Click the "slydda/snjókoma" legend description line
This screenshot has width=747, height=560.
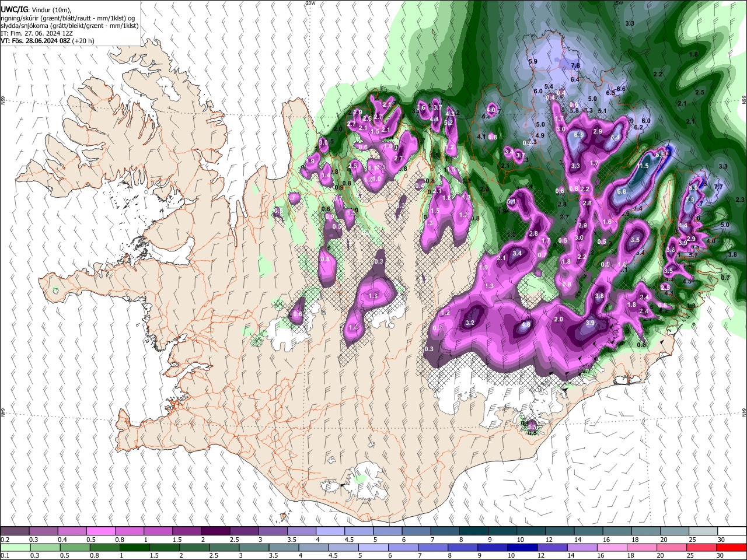tap(69, 26)
